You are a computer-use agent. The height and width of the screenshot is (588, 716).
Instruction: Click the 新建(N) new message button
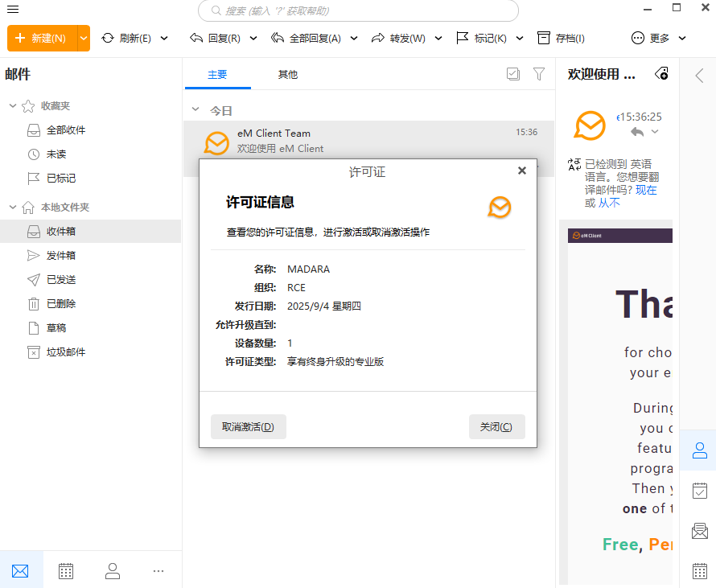[x=42, y=38]
